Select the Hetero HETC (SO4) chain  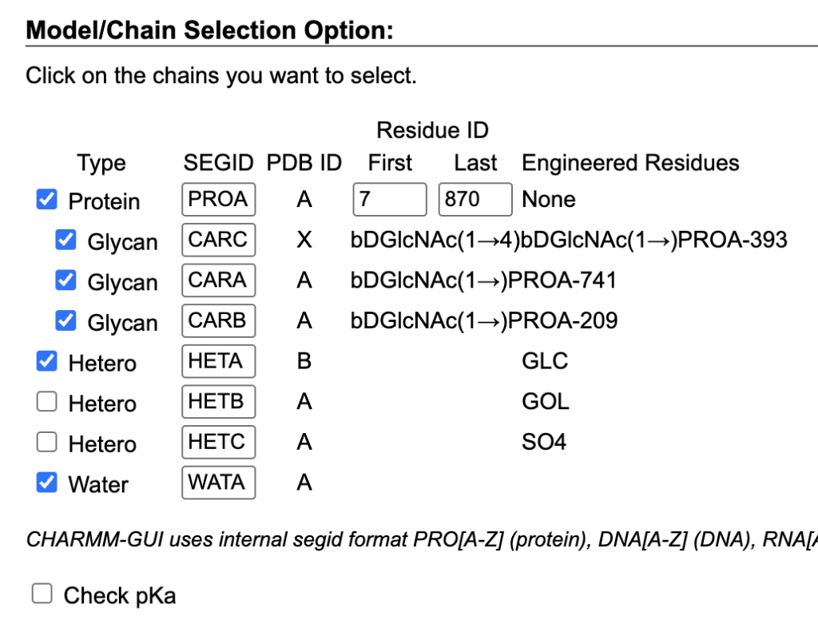click(47, 442)
